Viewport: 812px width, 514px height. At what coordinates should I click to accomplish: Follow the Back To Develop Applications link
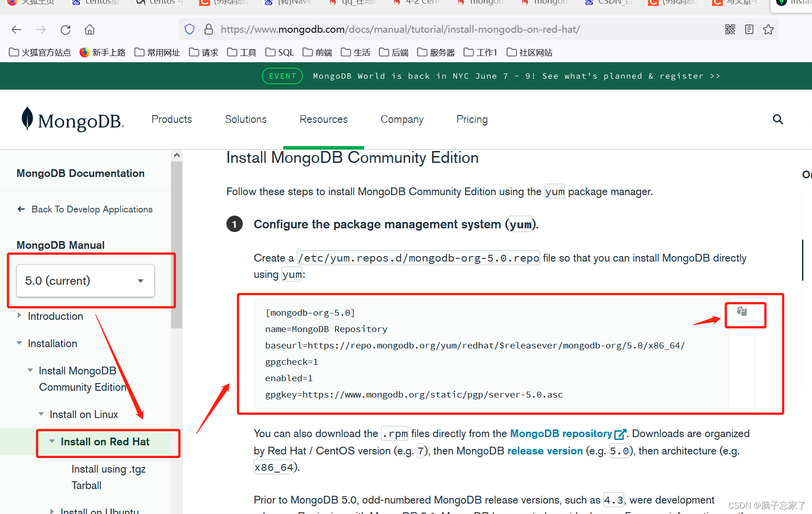pos(92,209)
